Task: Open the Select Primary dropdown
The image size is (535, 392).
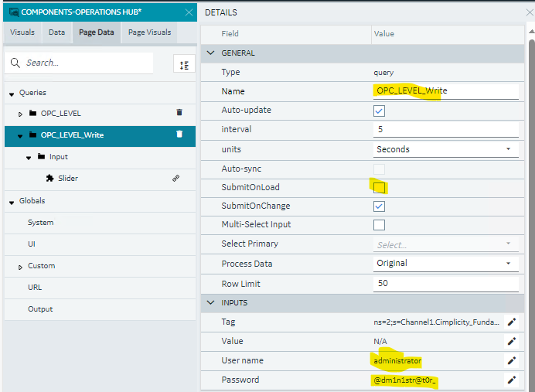Action: (445, 244)
